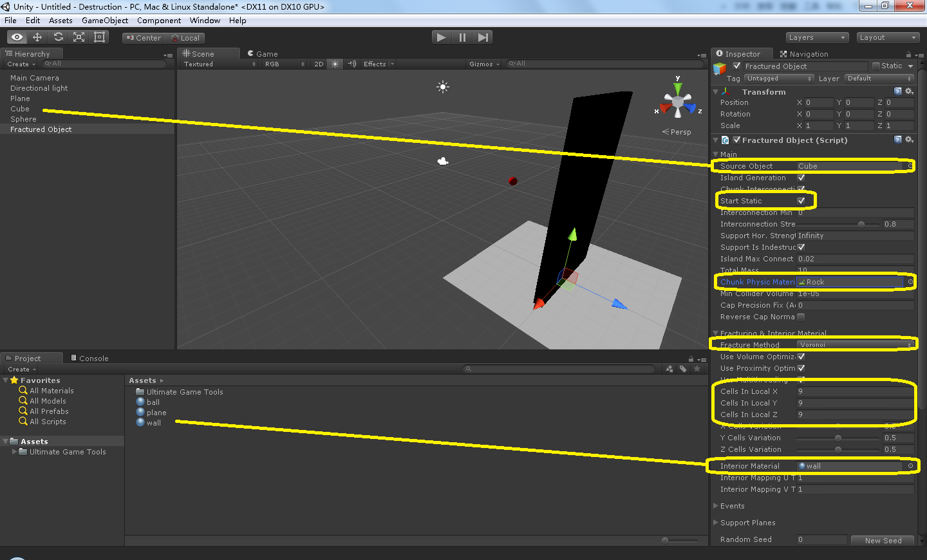Open the Gizmos dropdown
Image resolution: width=927 pixels, height=560 pixels.
tap(484, 64)
